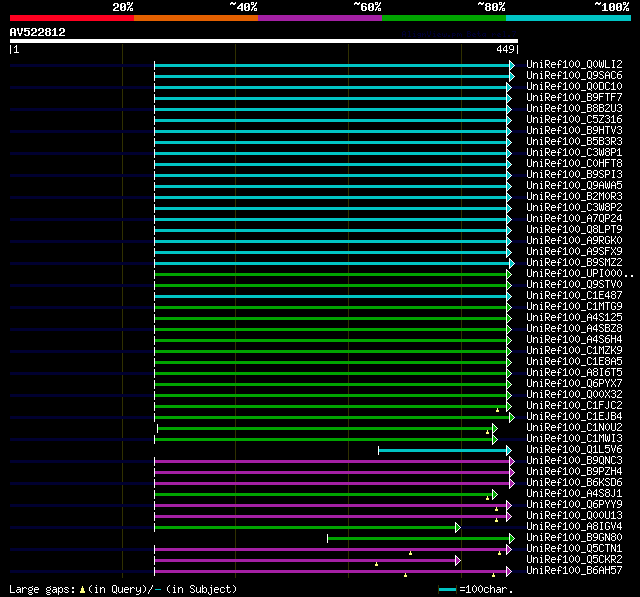Select the UniRef100_B9HTV3 label
Image resolution: width=640 pixels, height=597 pixels.
pos(574,131)
